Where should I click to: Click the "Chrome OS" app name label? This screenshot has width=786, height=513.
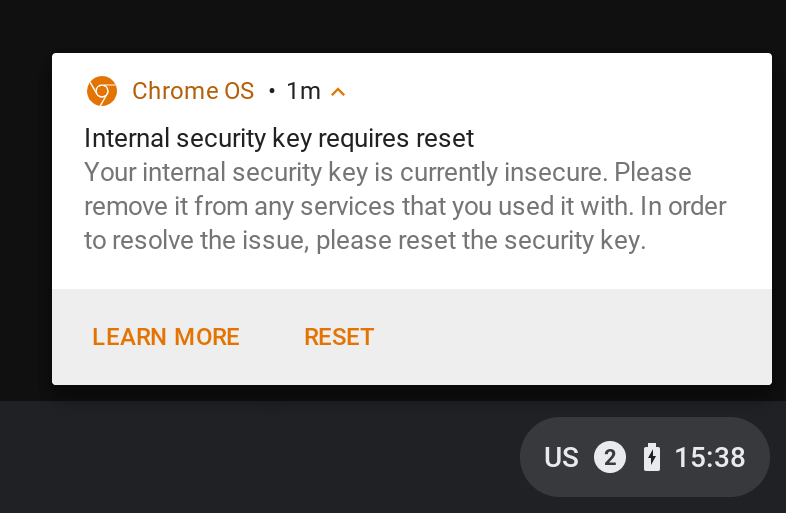193,91
